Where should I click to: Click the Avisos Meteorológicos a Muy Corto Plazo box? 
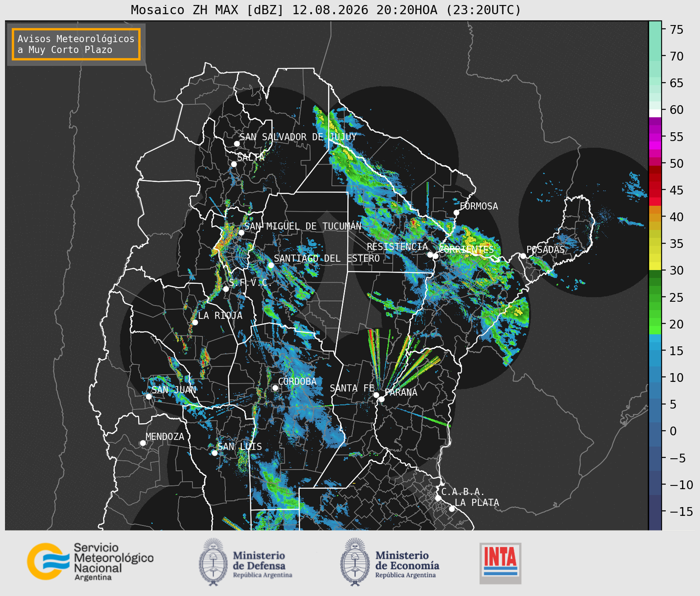click(x=76, y=44)
